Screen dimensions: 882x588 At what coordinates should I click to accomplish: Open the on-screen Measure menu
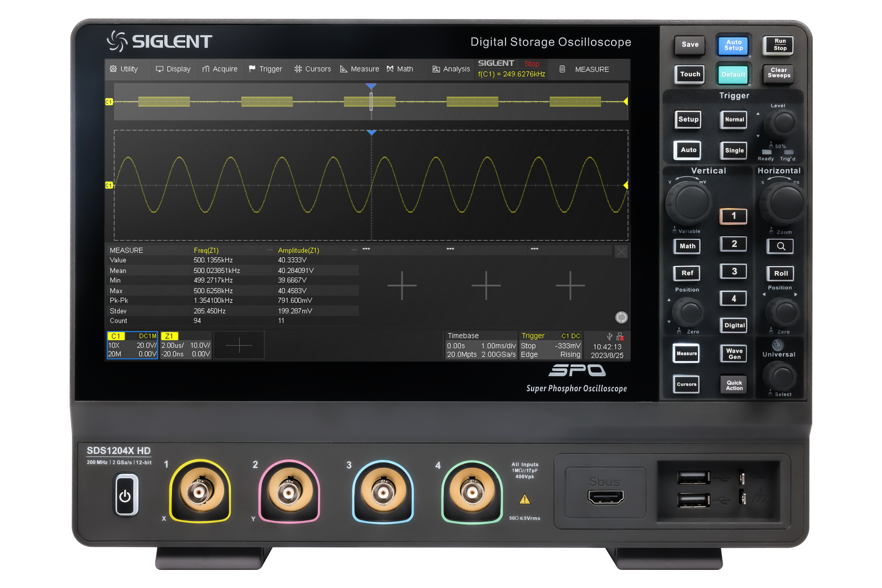tap(360, 69)
